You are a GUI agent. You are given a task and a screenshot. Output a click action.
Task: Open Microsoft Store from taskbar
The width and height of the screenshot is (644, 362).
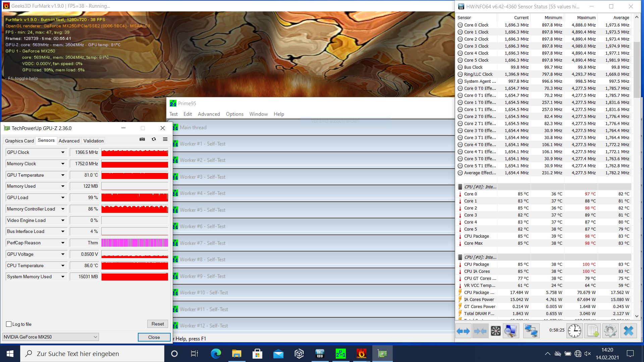pyautogui.click(x=257, y=354)
